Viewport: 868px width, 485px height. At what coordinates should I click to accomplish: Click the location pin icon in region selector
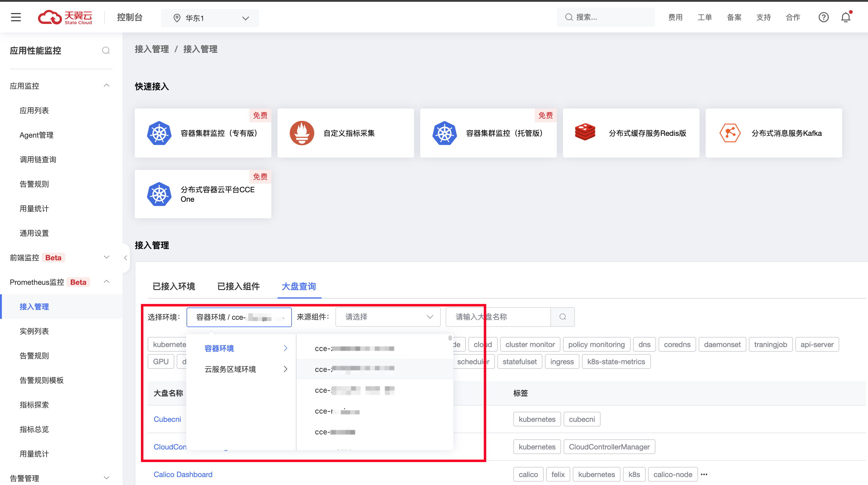pos(176,18)
